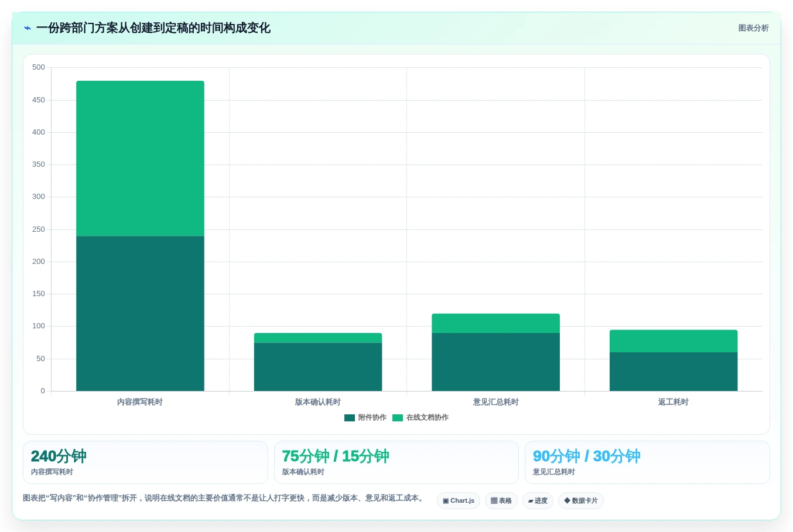Click the 附件协作 legend text
The height and width of the screenshot is (532, 793).
(x=372, y=418)
